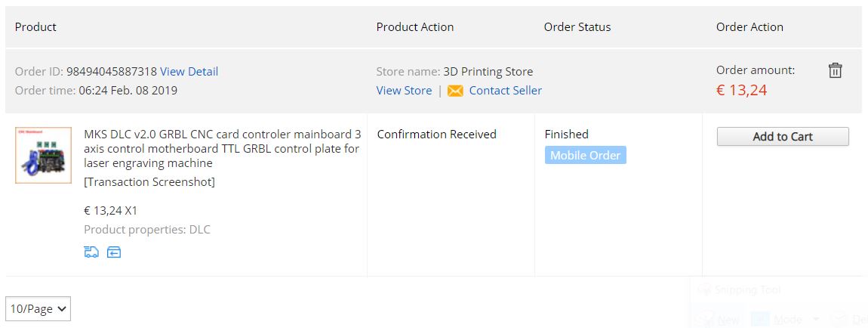Click the Product Action column header
868x328 pixels.
[x=415, y=27]
